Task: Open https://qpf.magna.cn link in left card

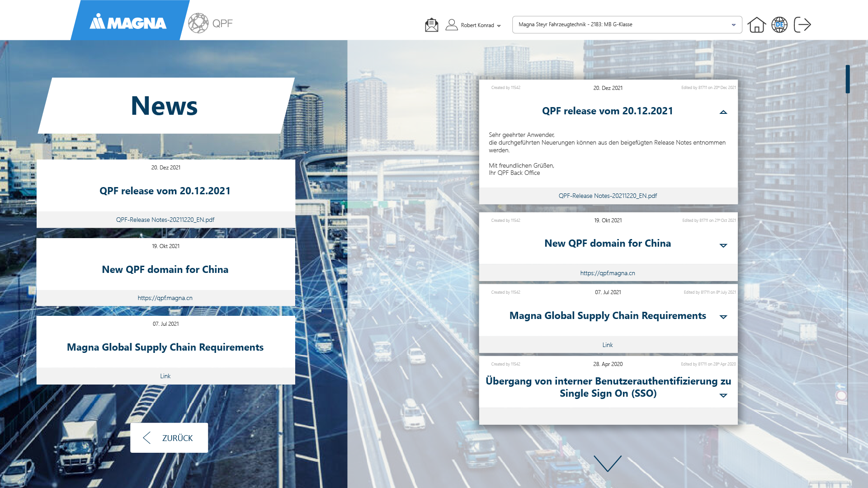Action: (165, 298)
